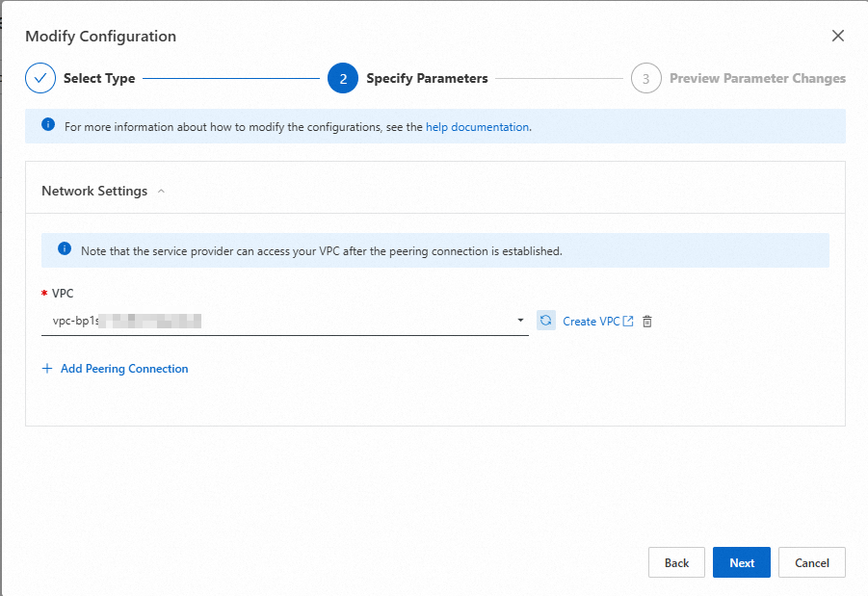The height and width of the screenshot is (596, 868).
Task: Click the Modify Configuration title
Action: (x=101, y=37)
